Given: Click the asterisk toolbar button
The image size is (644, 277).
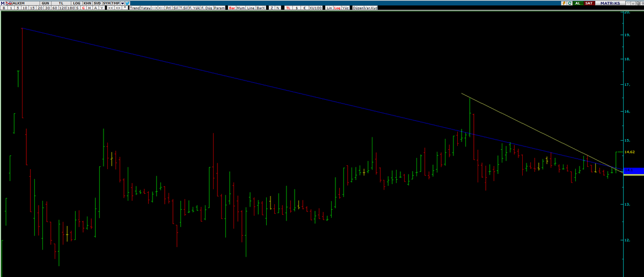Looking at the screenshot, I should [x=125, y=8].
